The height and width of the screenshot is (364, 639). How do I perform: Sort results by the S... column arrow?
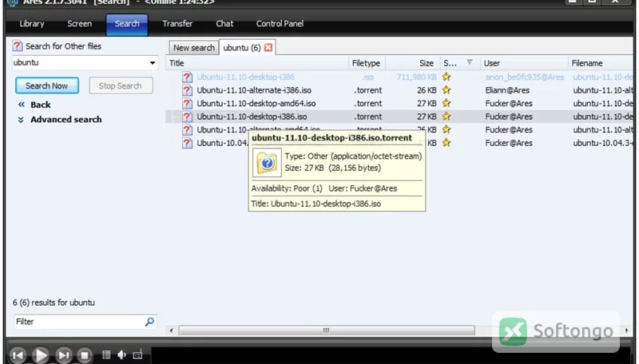point(470,63)
